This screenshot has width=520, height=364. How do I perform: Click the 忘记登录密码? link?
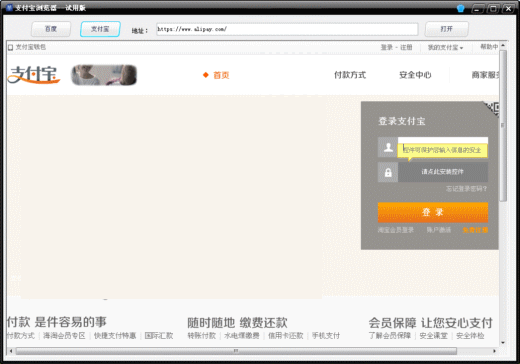(466, 189)
